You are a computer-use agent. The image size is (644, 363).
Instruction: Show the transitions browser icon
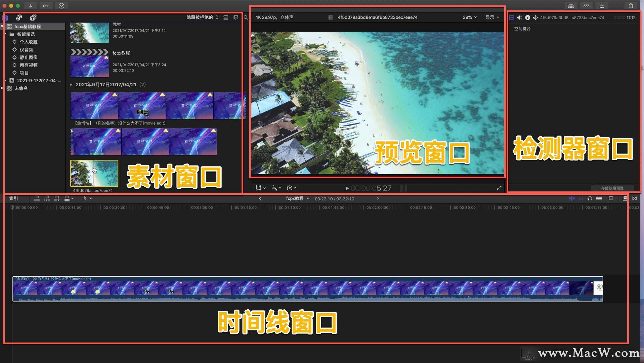pyautogui.click(x=634, y=198)
